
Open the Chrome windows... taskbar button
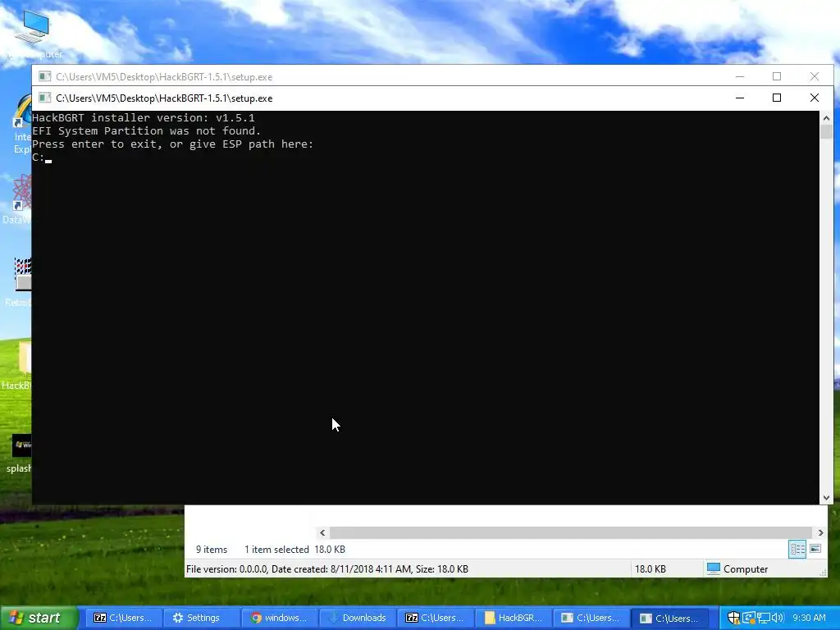279,618
